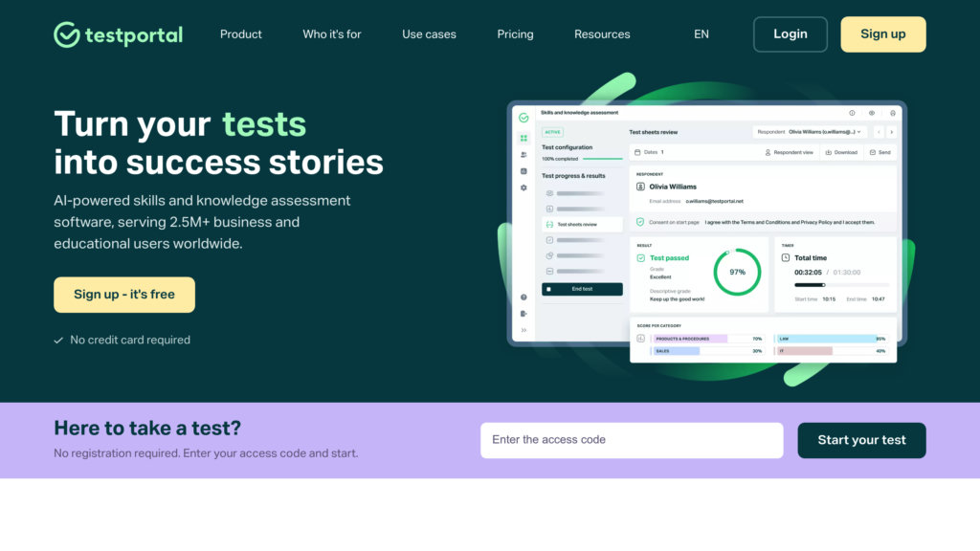Viewport: 980px width, 551px height.
Task: Click the 97% score progress ring
Action: [735, 271]
